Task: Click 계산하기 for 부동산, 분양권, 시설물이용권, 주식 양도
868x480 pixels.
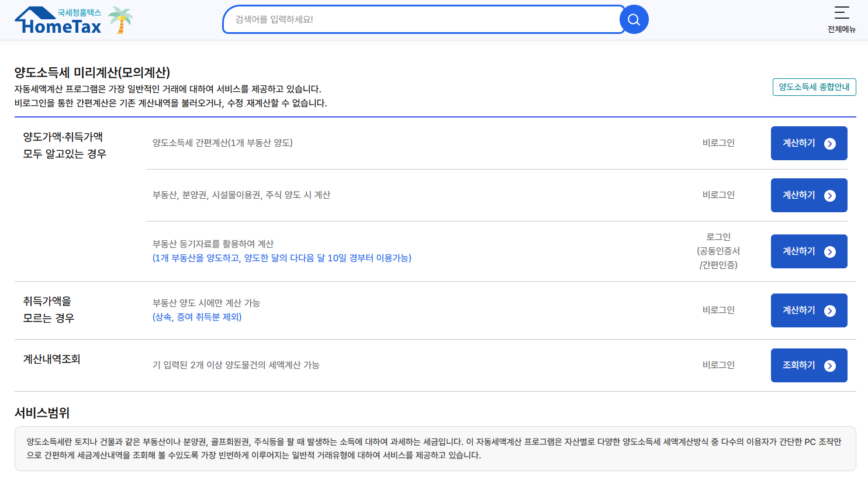Action: 809,195
